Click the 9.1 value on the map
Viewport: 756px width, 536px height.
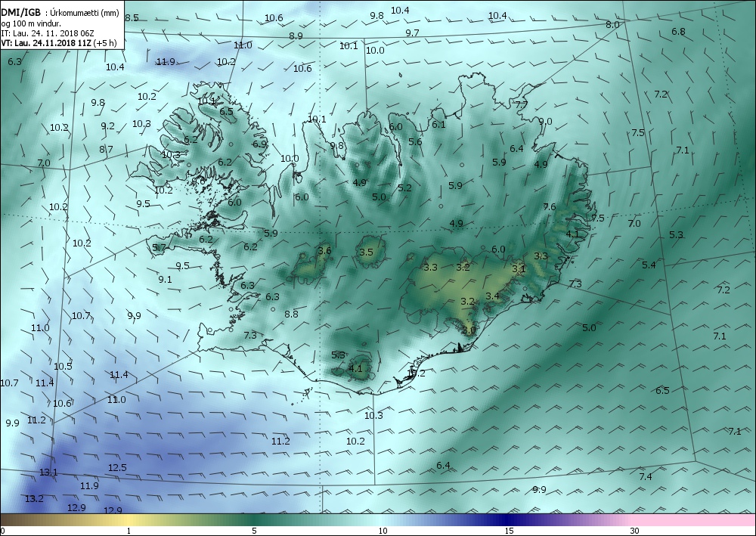tap(165, 280)
